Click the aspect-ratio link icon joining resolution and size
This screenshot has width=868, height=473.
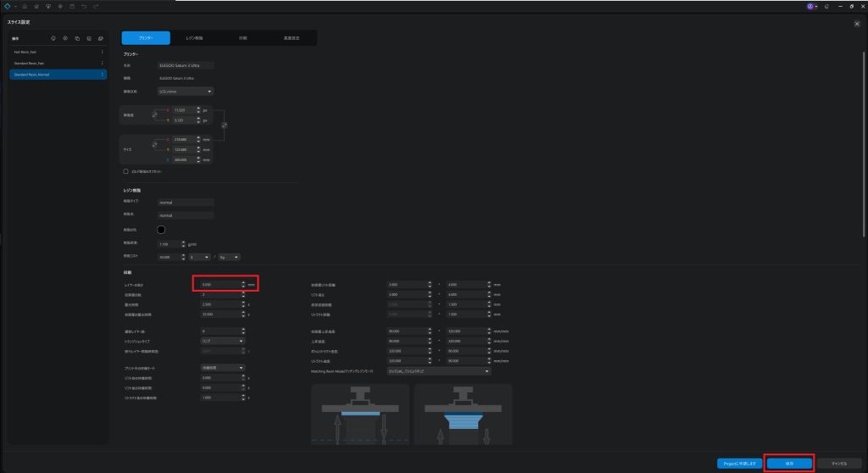pyautogui.click(x=223, y=125)
